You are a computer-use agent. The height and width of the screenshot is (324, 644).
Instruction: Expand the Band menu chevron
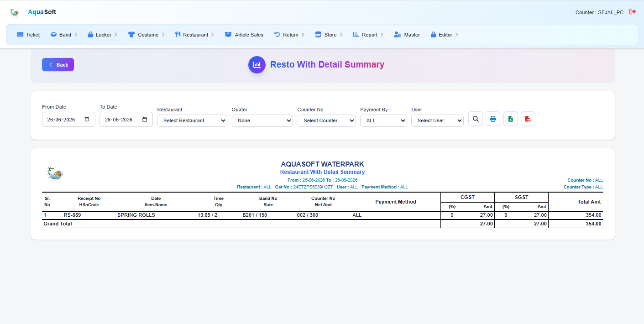76,35
